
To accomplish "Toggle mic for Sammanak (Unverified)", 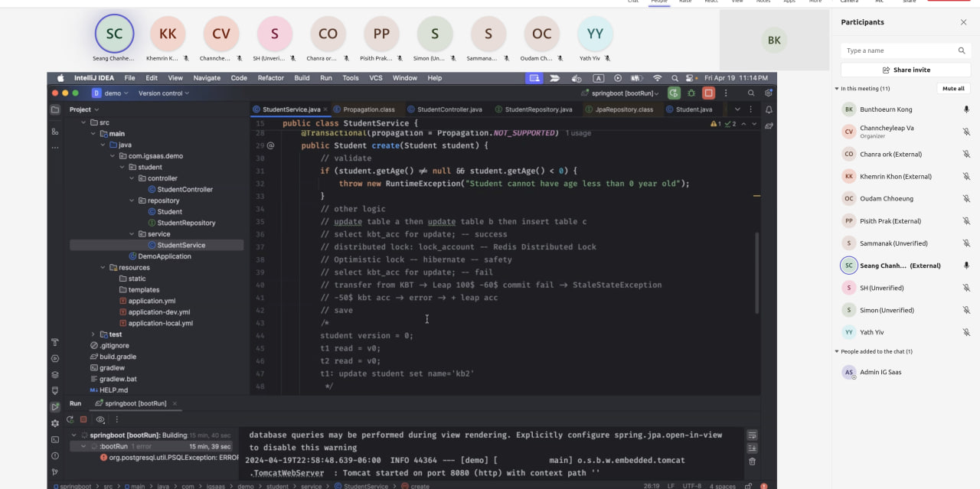I will [966, 243].
